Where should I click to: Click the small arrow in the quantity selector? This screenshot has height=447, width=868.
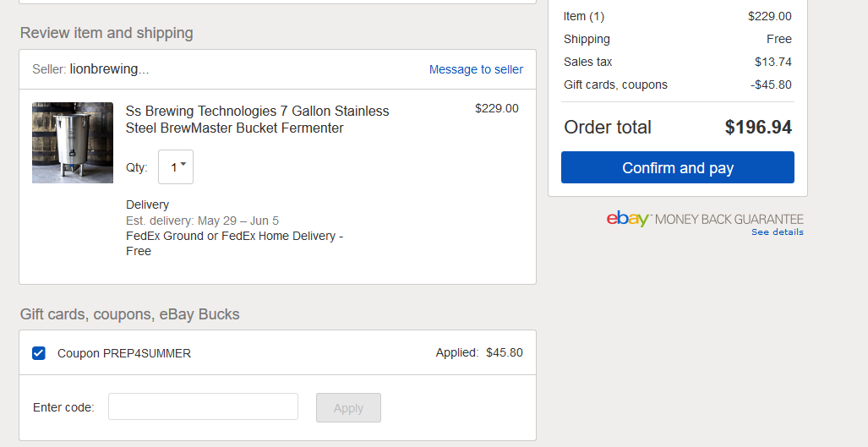pyautogui.click(x=183, y=164)
